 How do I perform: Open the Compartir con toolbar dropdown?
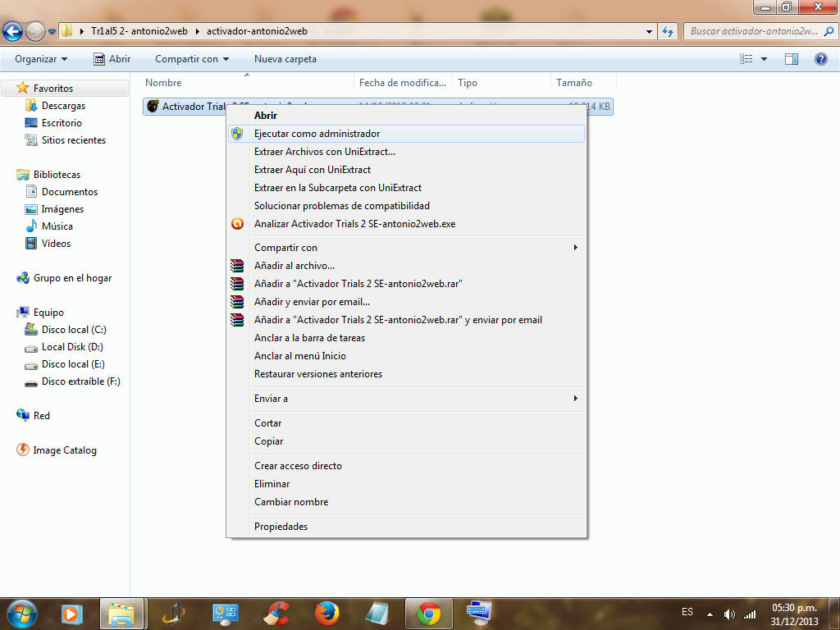[192, 59]
